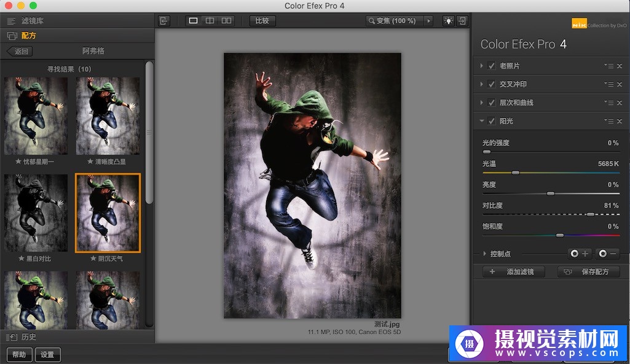Screen dimensions: 630x364
Task: Uncheck the 老照片 filter checkbox
Action: pos(492,66)
